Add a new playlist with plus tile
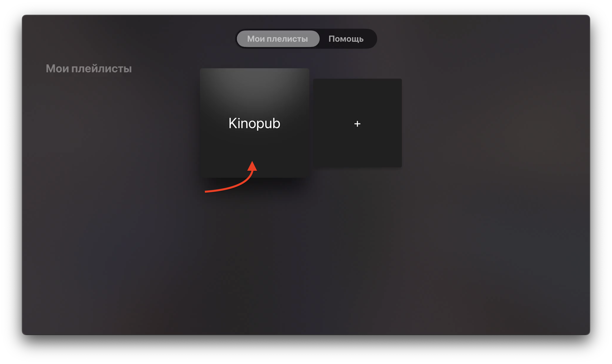 pyautogui.click(x=357, y=123)
